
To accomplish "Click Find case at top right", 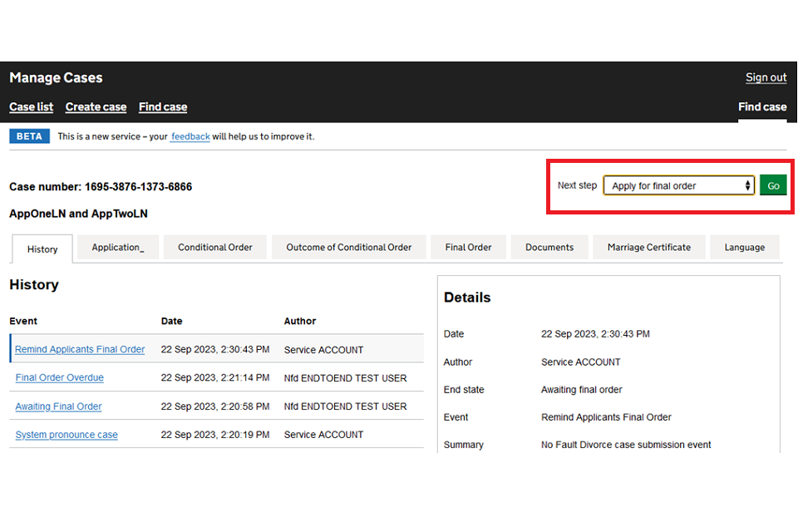I will (761, 107).
